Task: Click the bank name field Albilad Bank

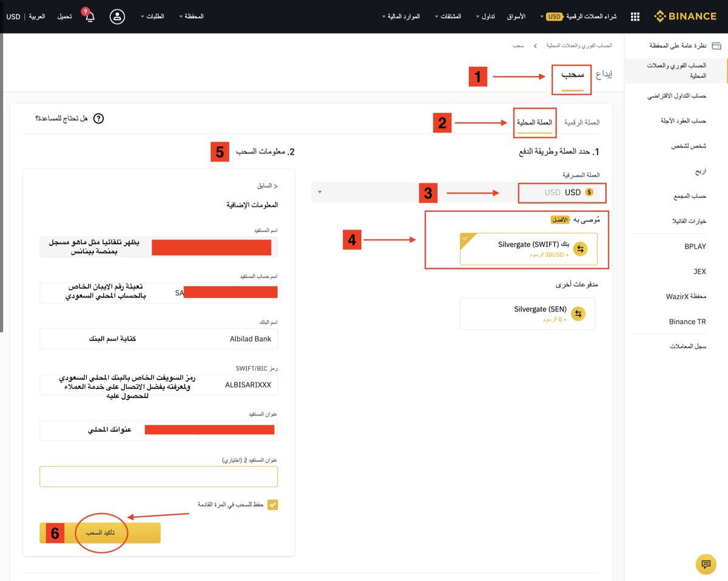Action: 158,339
